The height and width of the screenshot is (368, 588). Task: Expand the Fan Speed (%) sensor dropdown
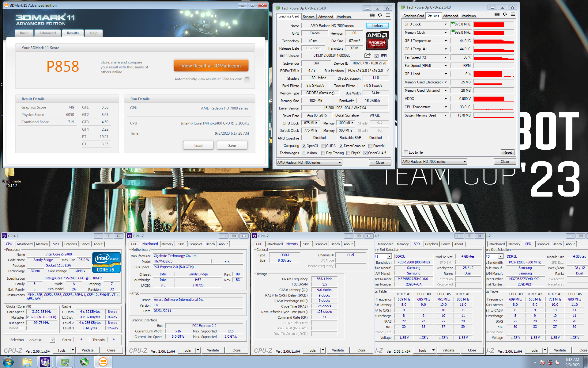click(446, 57)
